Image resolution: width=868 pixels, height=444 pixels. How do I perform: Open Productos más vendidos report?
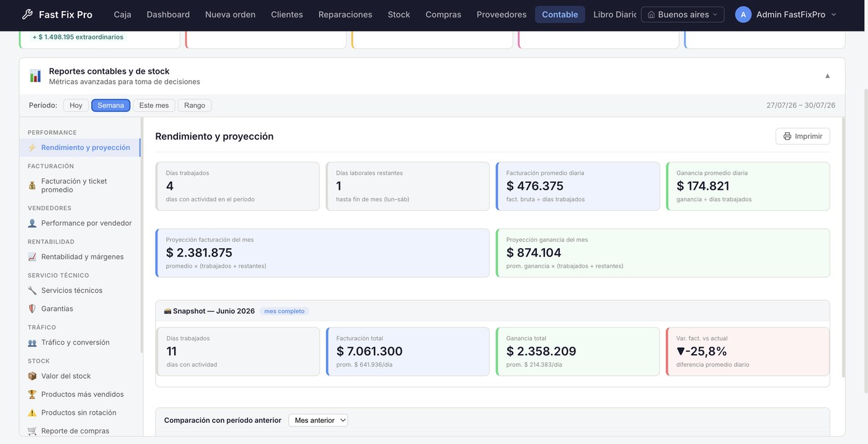point(79,394)
